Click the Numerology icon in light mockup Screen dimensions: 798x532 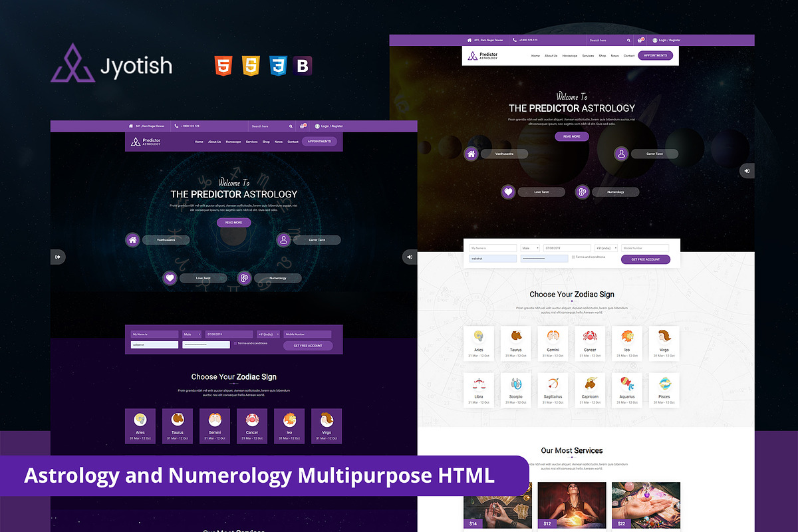(582, 192)
